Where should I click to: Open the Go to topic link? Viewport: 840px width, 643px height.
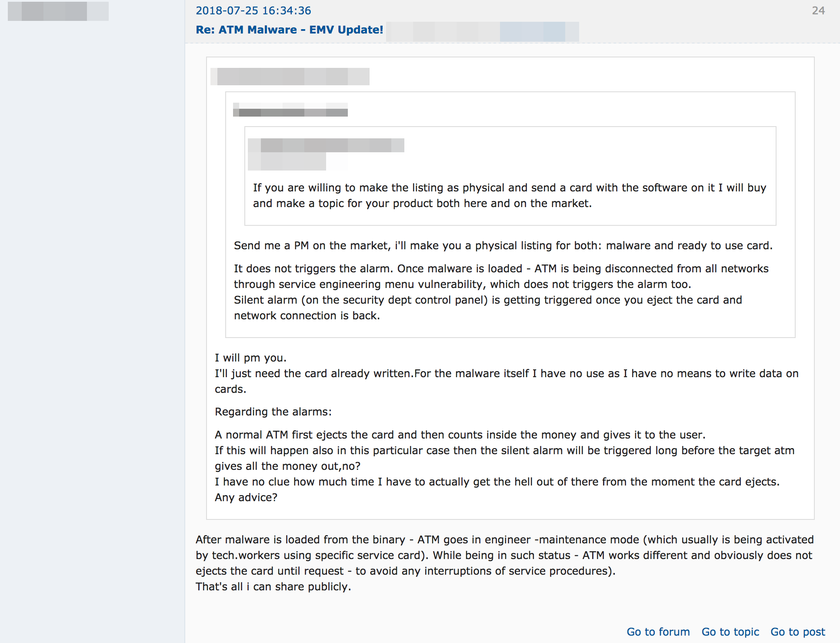730,632
